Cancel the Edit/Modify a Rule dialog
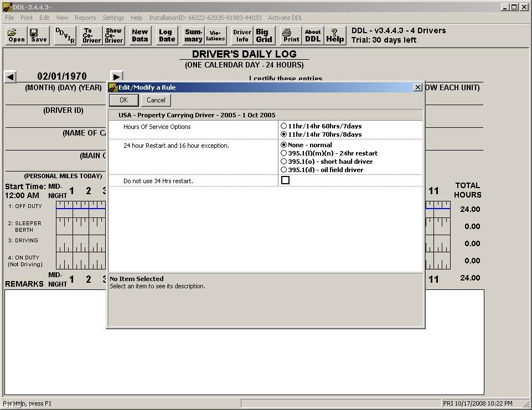Image resolution: width=532 pixels, height=410 pixels. click(x=156, y=100)
